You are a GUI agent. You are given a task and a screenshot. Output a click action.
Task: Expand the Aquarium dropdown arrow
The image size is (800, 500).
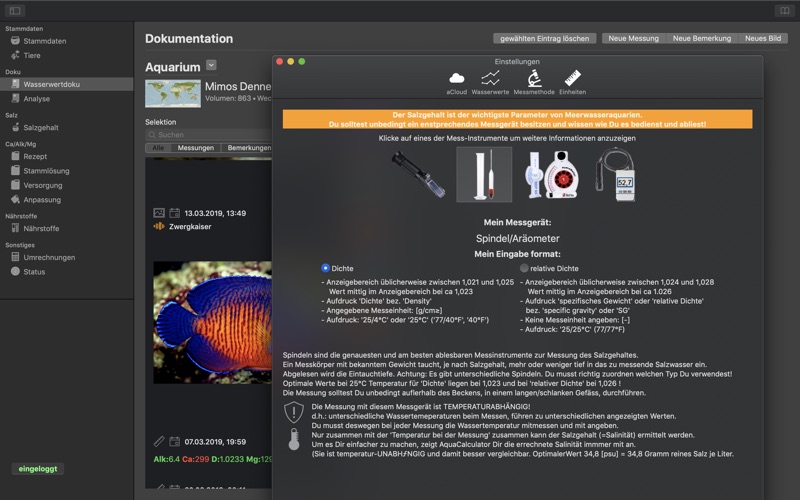coord(211,65)
